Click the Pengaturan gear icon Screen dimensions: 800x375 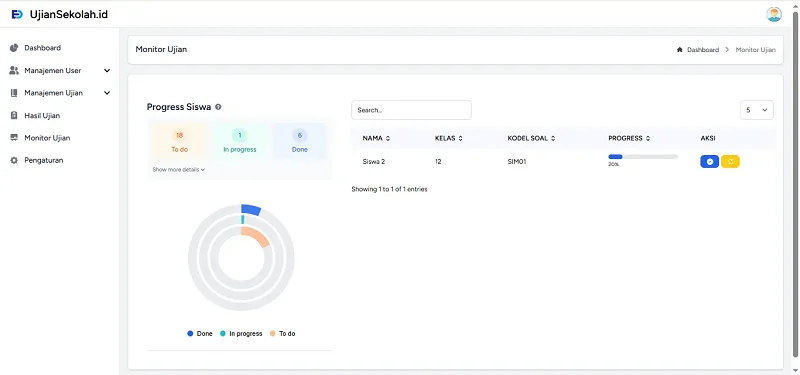(x=14, y=160)
